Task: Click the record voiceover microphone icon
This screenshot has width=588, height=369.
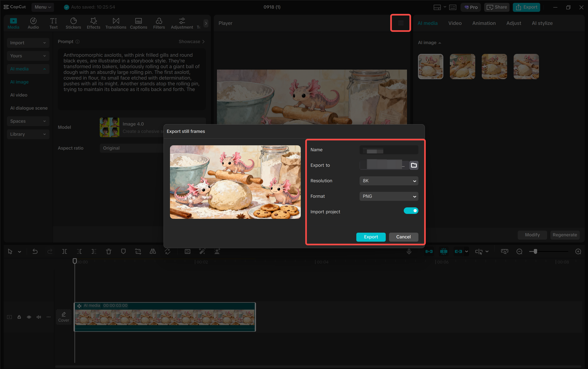Action: 409,251
